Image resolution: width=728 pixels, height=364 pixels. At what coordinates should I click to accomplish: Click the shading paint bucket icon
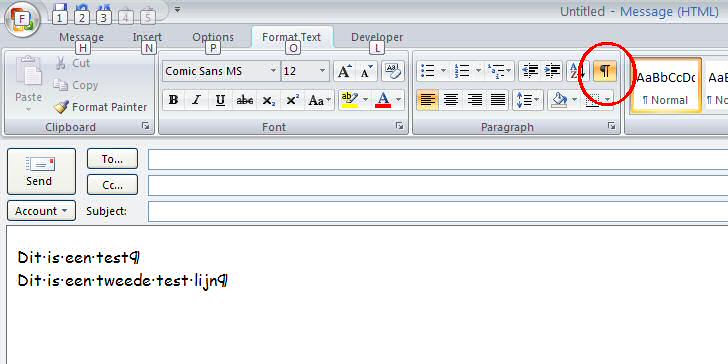tap(559, 100)
